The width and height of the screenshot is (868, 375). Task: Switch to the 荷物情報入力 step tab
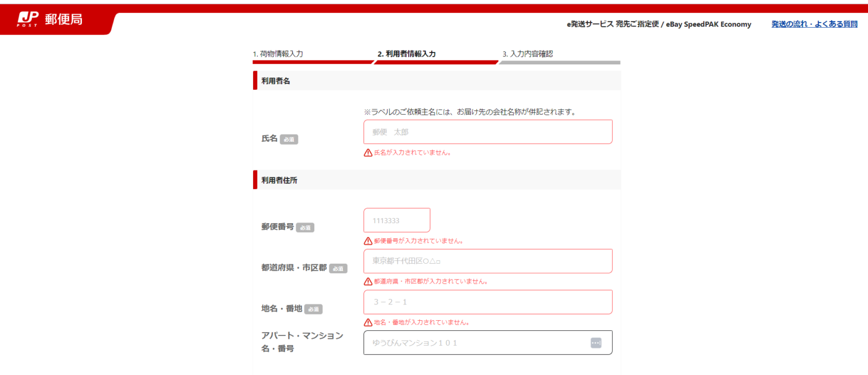[x=277, y=54]
